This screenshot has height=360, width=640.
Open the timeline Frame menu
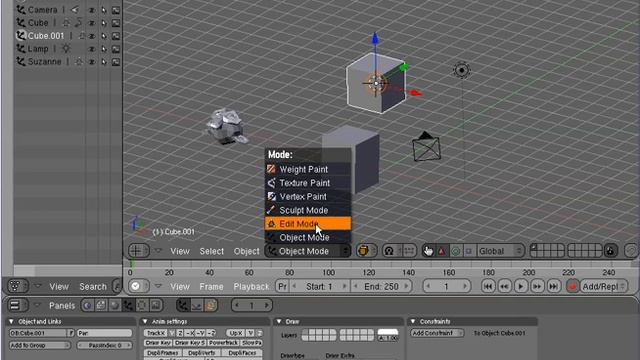click(211, 287)
